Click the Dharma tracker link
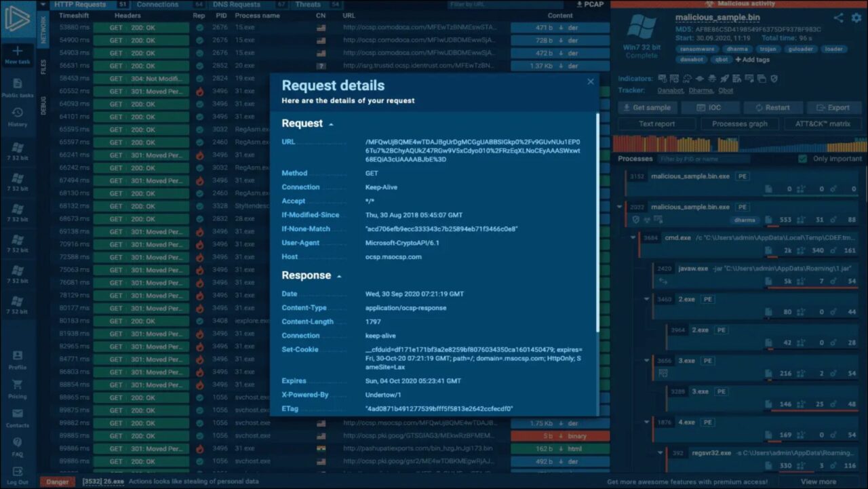This screenshot has height=489, width=868. [x=701, y=90]
